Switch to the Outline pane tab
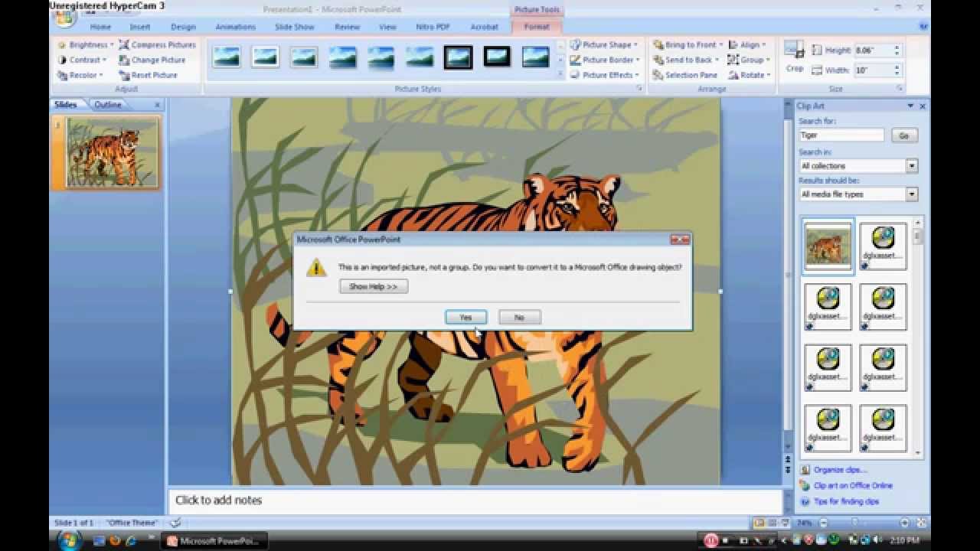 pos(108,105)
